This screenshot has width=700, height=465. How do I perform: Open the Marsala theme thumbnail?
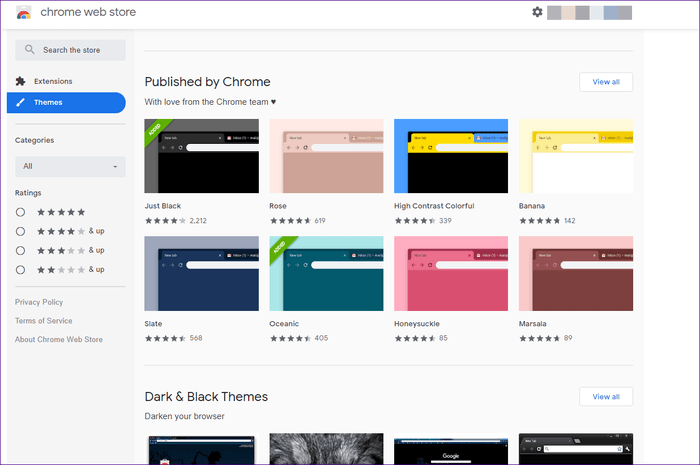[x=576, y=274]
